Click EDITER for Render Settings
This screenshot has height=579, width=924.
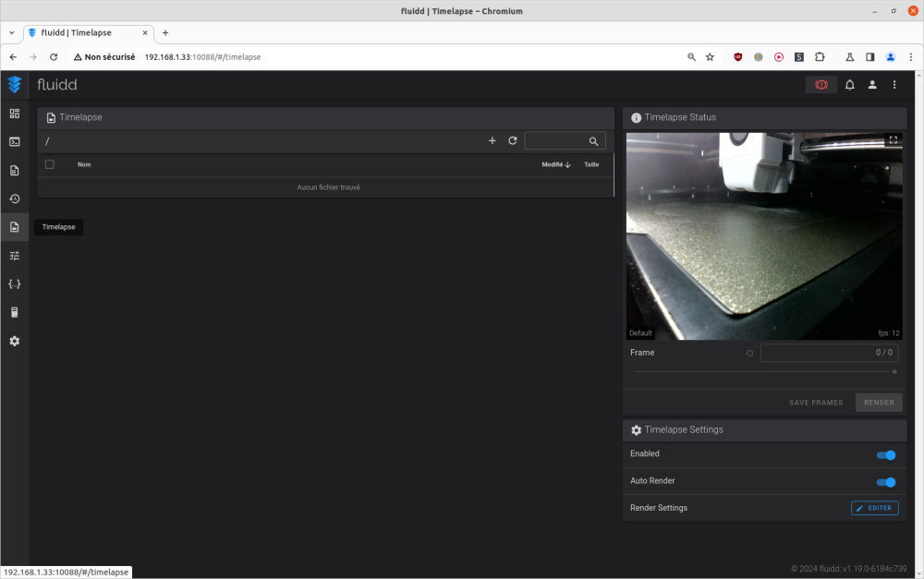874,508
